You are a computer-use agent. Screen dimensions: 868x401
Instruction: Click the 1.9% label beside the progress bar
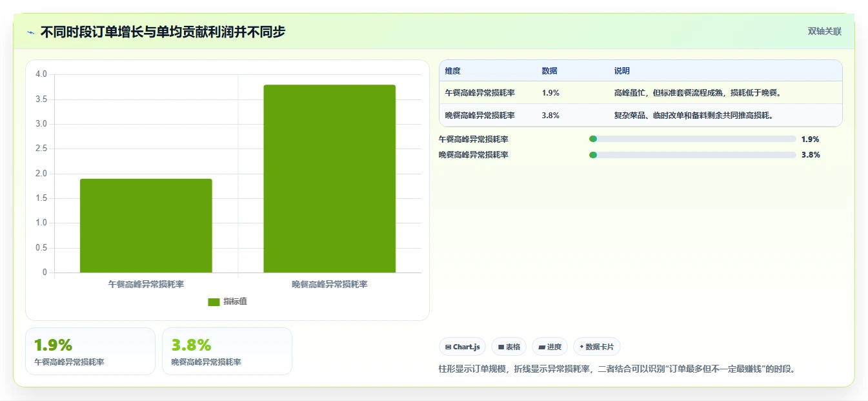coord(810,139)
